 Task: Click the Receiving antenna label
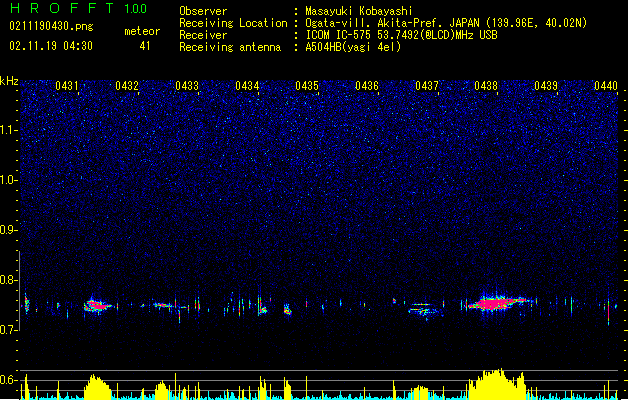[x=230, y=47]
